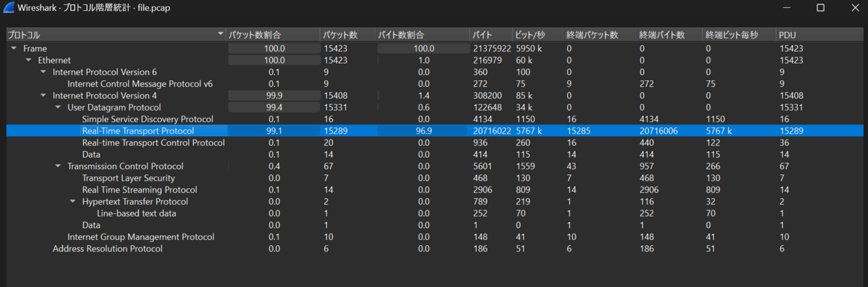Click byte value 2906 in RTSP row
Viewport: 868px width, 287px height.
(x=482, y=189)
